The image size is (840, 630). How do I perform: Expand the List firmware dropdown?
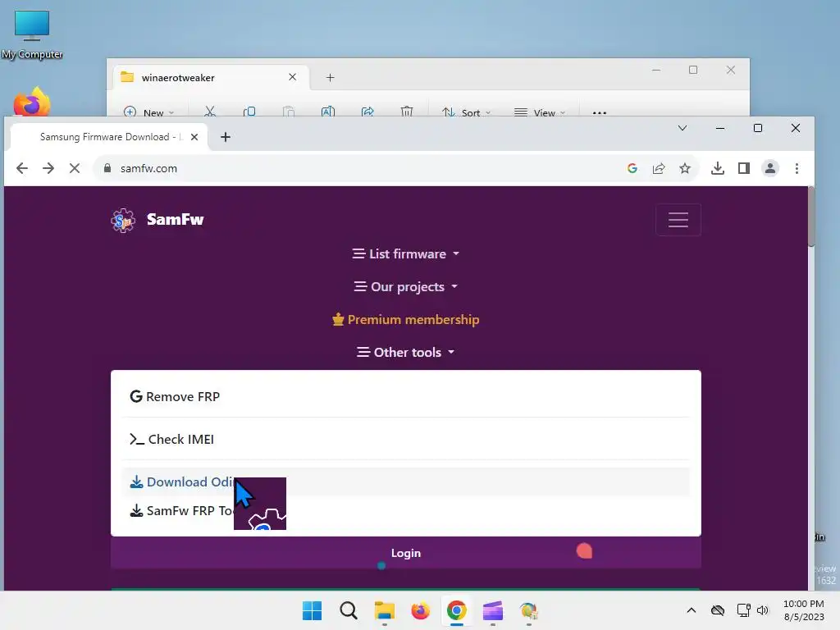pos(405,254)
